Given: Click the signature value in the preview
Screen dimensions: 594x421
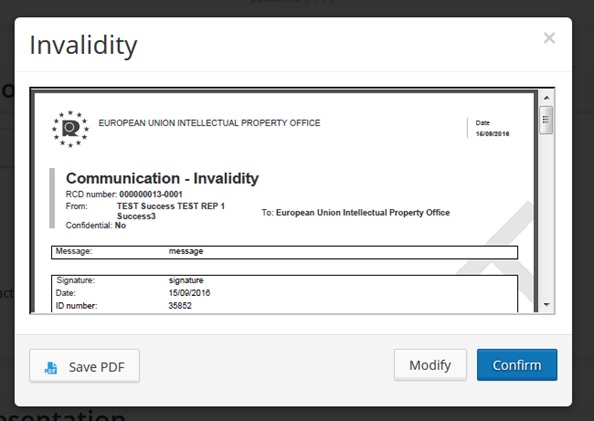Looking at the screenshot, I should 186,280.
